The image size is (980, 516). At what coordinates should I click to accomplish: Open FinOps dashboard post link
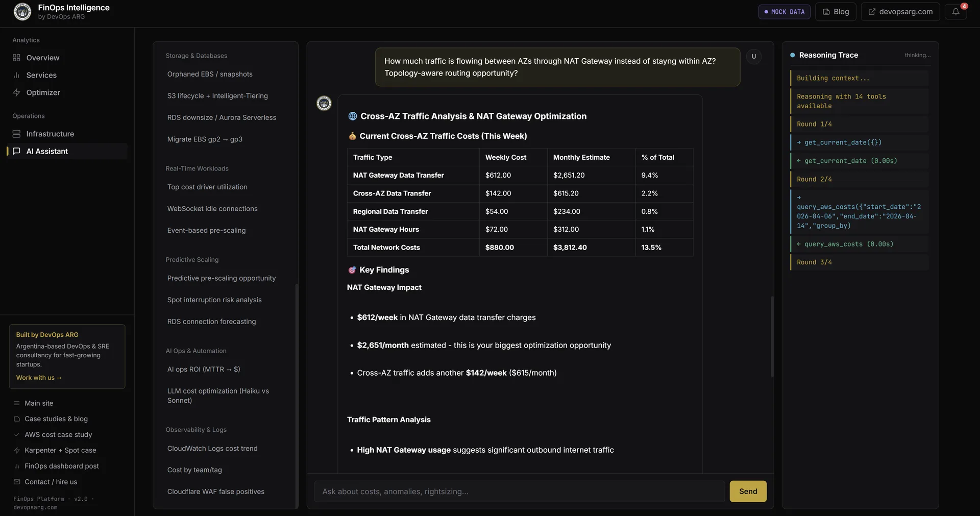click(x=62, y=466)
